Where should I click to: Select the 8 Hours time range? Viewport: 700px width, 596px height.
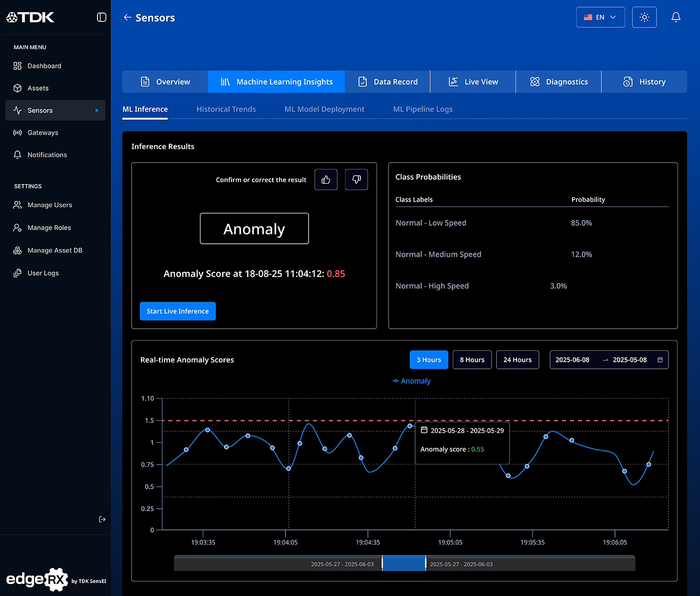pos(472,360)
